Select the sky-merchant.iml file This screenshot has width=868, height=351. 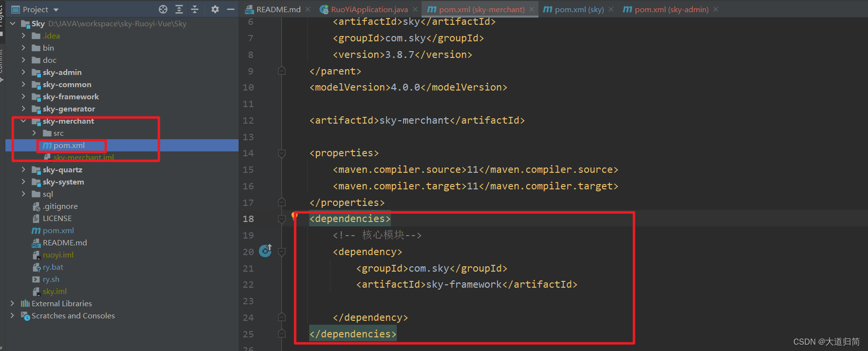point(84,157)
